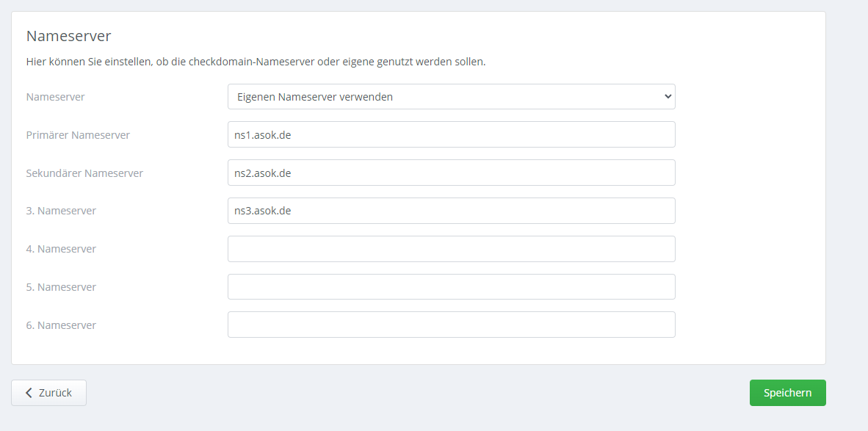Click the 'Nameserver' label beside the dropdown
Image resolution: width=868 pixels, height=431 pixels.
coord(55,97)
